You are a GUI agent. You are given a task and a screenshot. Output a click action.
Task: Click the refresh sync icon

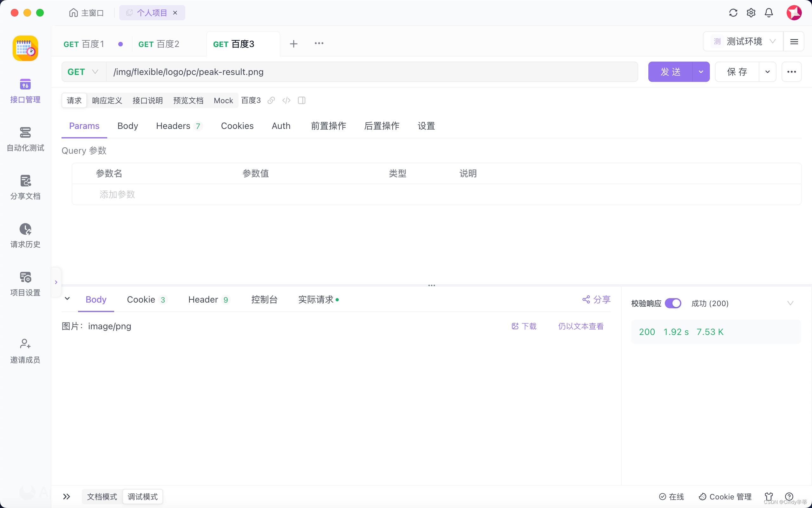pos(733,13)
